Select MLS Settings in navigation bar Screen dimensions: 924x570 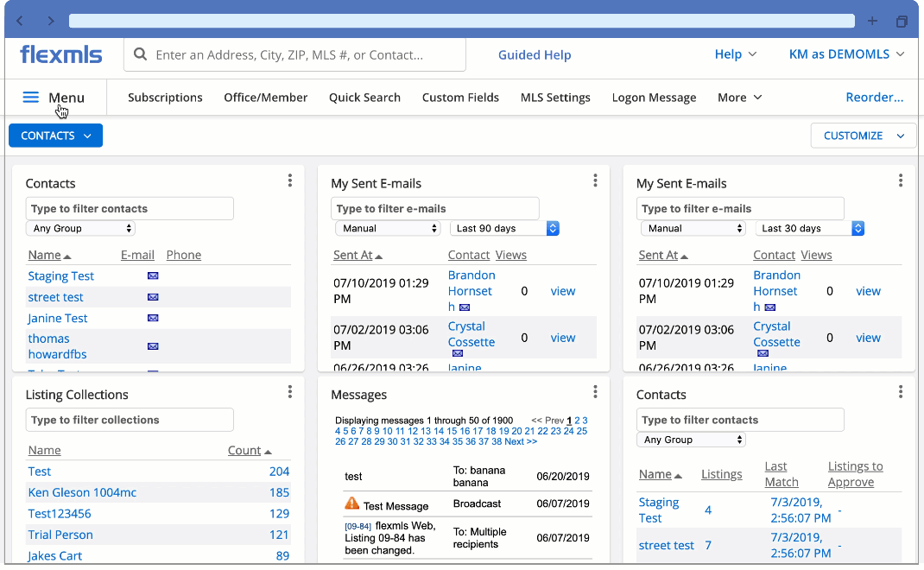[x=555, y=98]
